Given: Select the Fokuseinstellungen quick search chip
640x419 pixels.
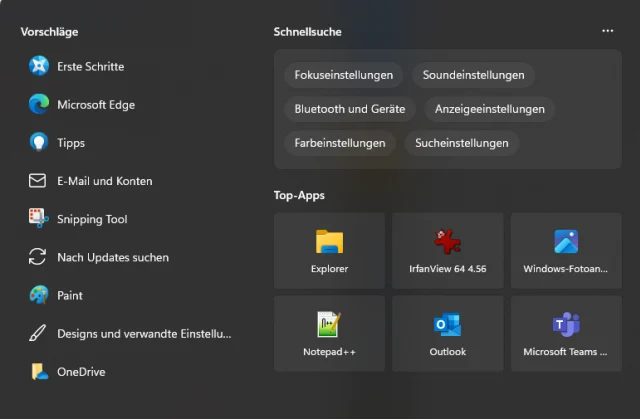Looking at the screenshot, I should pos(344,75).
